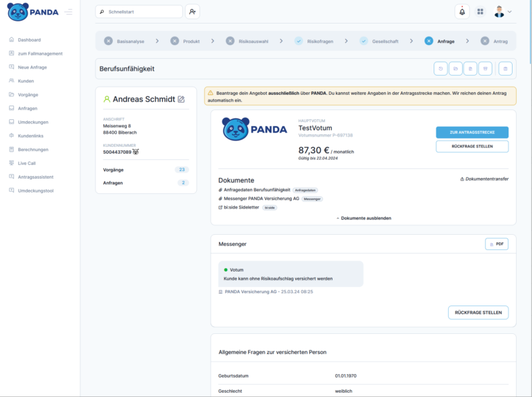Click the PANDA logo in offer card
This screenshot has height=397, width=532.
pos(254,130)
